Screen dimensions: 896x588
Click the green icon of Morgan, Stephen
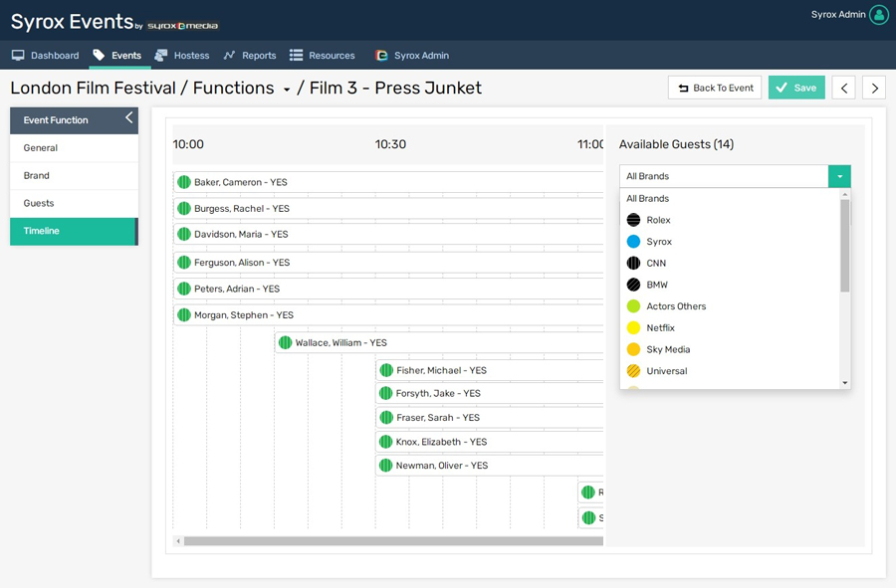click(x=184, y=314)
